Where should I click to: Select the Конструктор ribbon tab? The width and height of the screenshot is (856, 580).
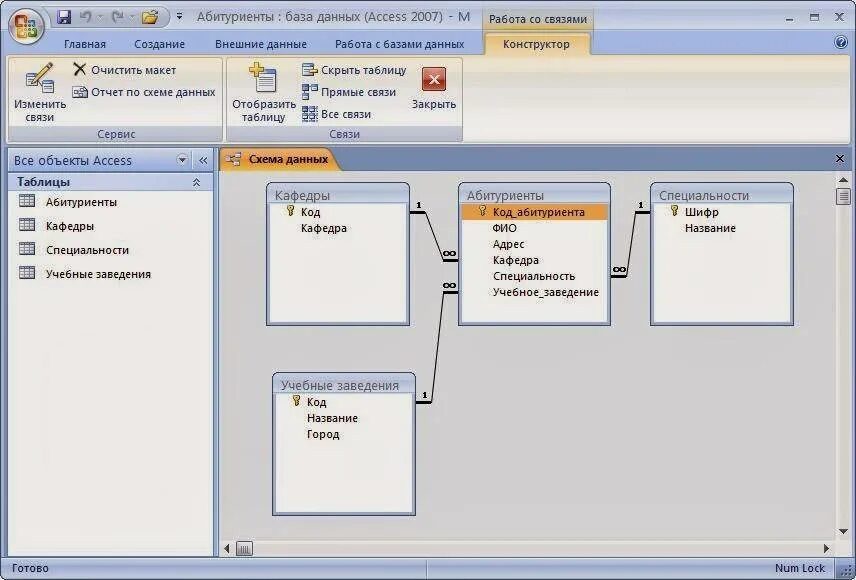tap(536, 44)
